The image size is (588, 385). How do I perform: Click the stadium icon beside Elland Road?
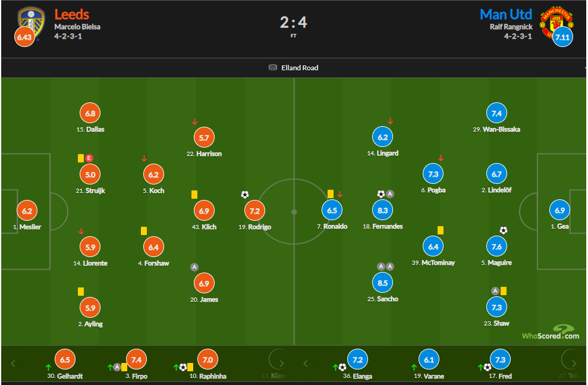pyautogui.click(x=273, y=68)
